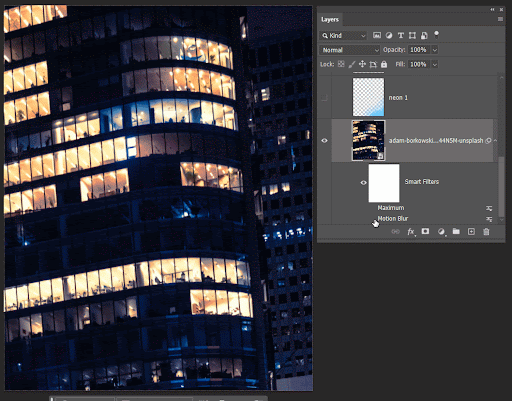Click Smart Filters label
Screen dimensions: 512x401
422,182
